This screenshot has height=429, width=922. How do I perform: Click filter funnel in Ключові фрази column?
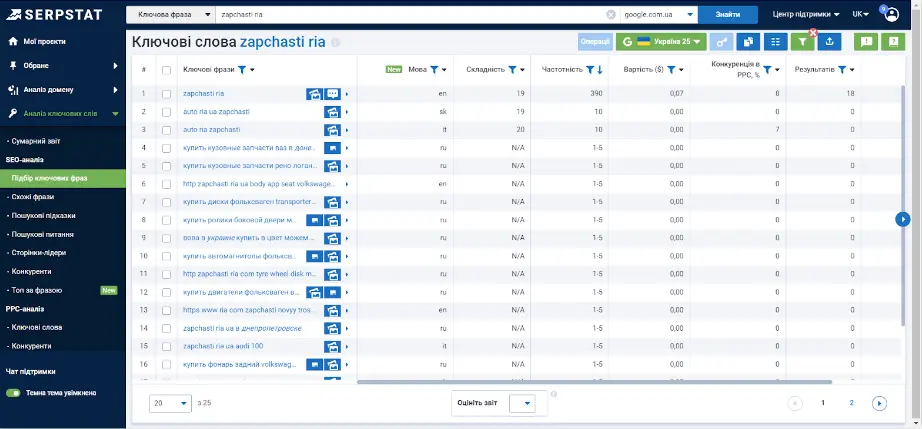242,70
